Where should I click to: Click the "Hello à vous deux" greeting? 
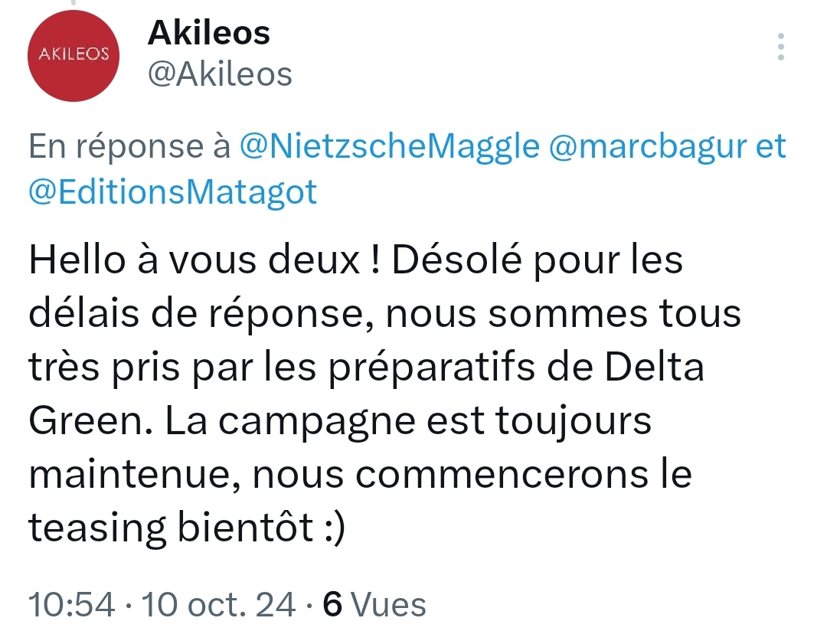[x=194, y=261]
